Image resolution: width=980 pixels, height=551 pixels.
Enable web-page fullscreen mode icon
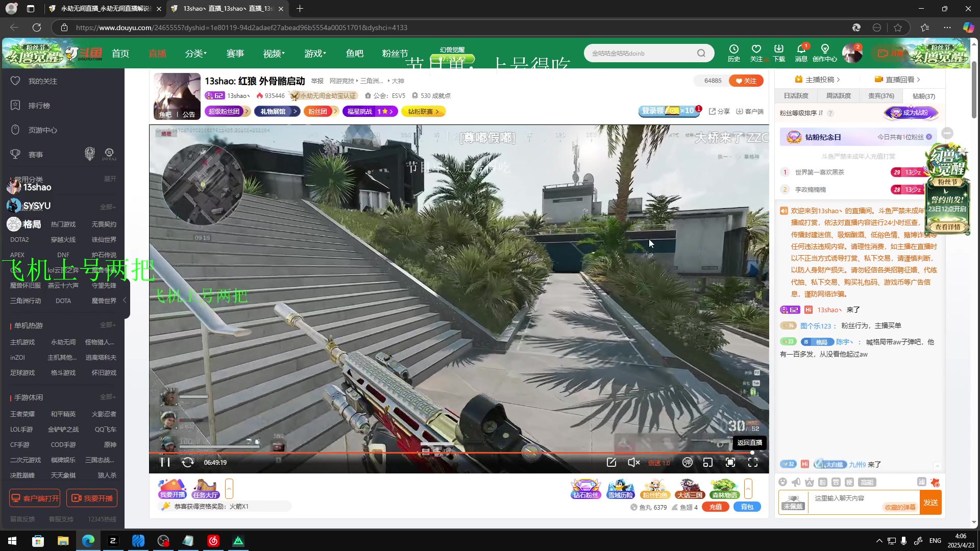[730, 462]
